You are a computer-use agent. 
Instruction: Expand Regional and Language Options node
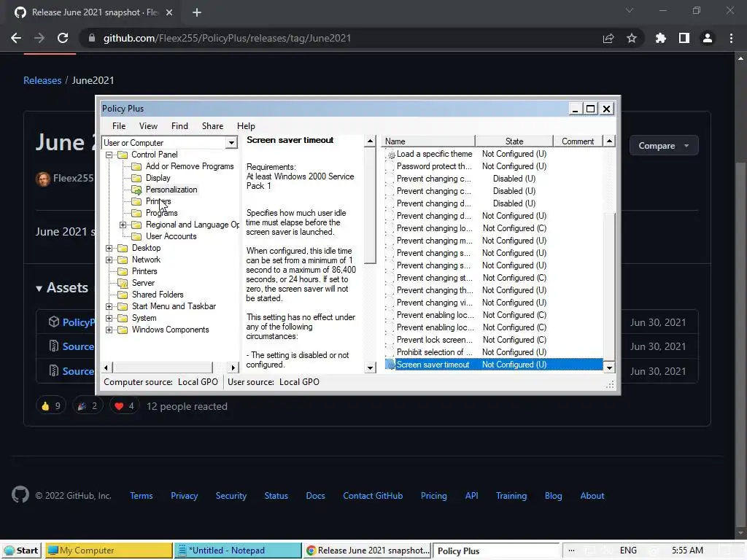coord(123,225)
